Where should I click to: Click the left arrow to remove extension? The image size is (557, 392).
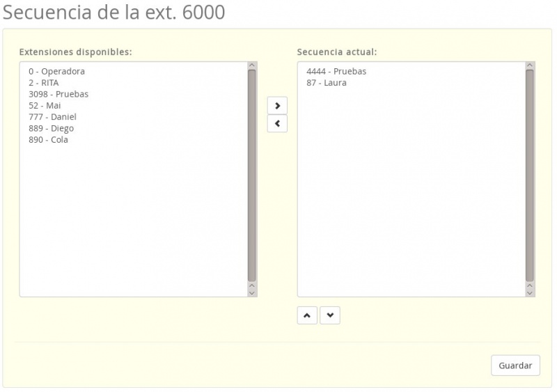(277, 124)
